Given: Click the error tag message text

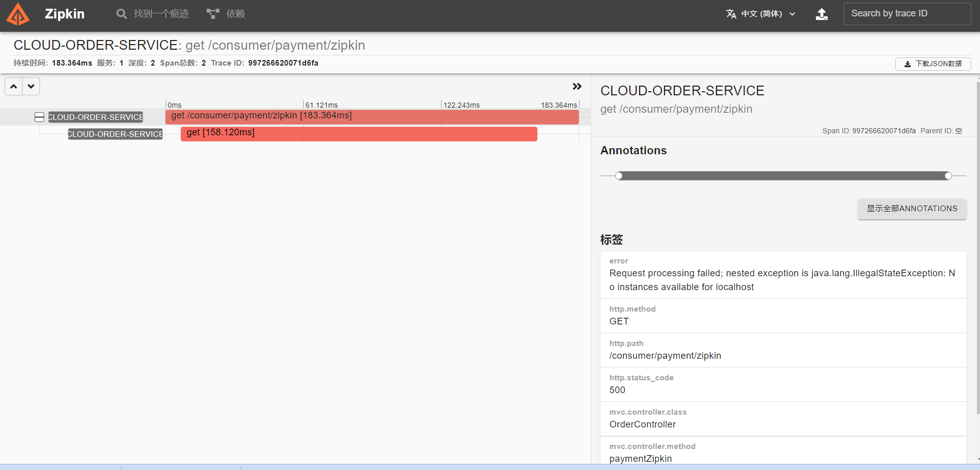Looking at the screenshot, I should click(x=782, y=280).
